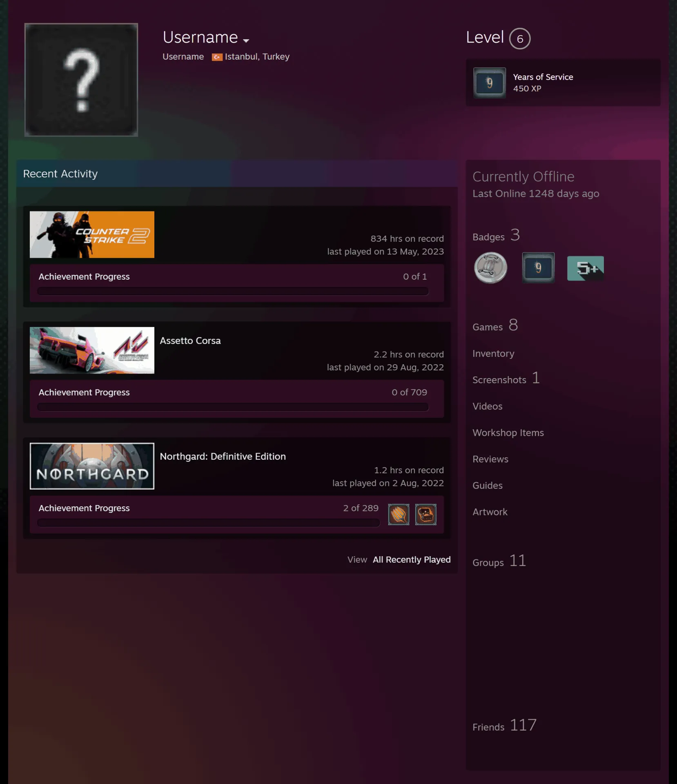Open the Inventory section
This screenshot has height=784, width=677.
tap(493, 354)
